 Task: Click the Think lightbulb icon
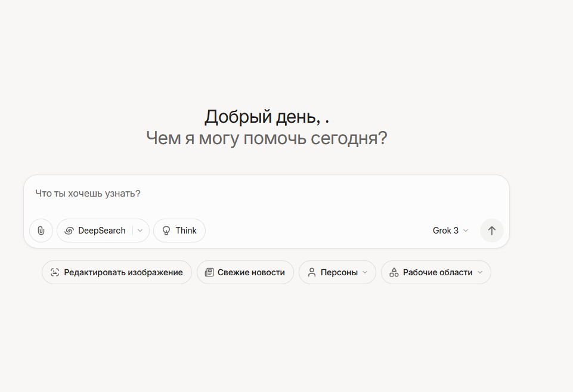coord(166,231)
